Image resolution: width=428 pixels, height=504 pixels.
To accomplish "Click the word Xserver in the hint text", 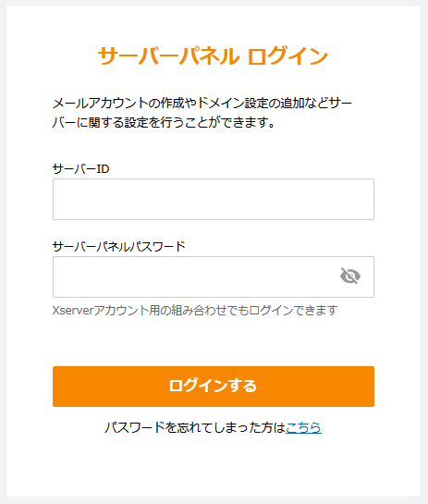I will (x=73, y=311).
